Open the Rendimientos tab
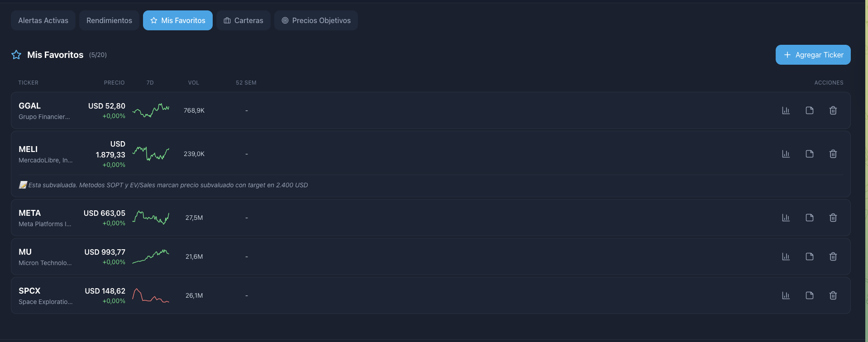The image size is (868, 342). coord(109,20)
